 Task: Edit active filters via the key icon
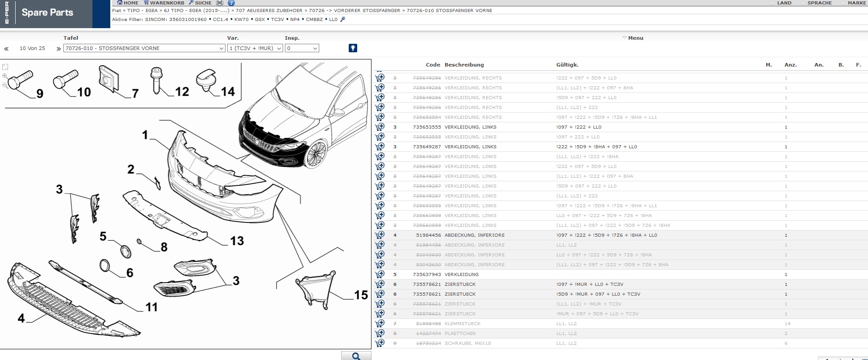[343, 19]
